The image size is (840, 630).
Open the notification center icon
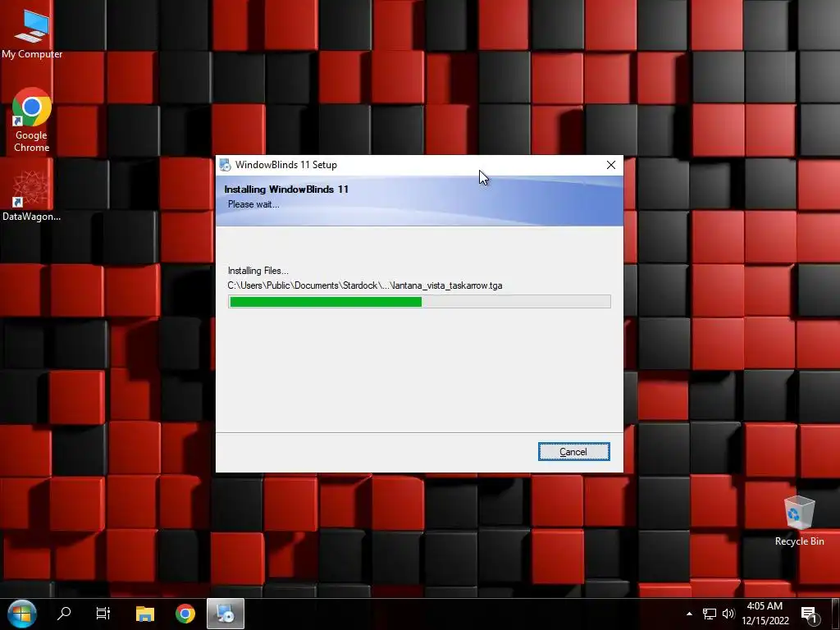coord(808,614)
